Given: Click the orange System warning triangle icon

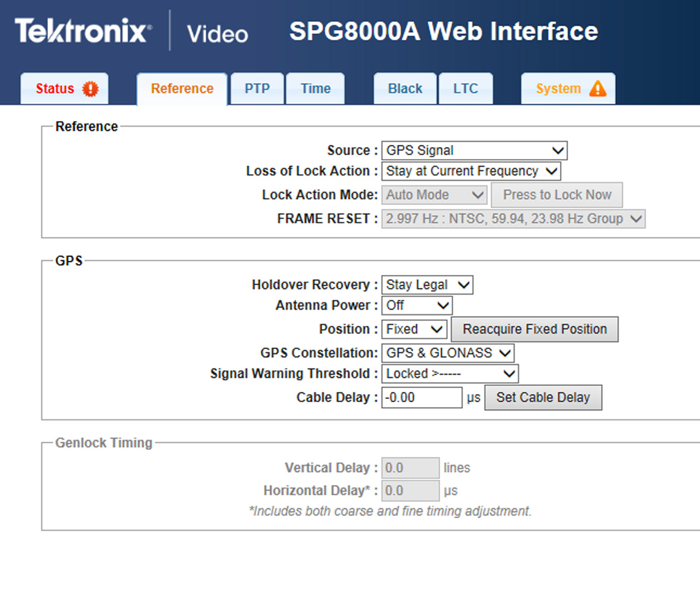Looking at the screenshot, I should pyautogui.click(x=598, y=89).
